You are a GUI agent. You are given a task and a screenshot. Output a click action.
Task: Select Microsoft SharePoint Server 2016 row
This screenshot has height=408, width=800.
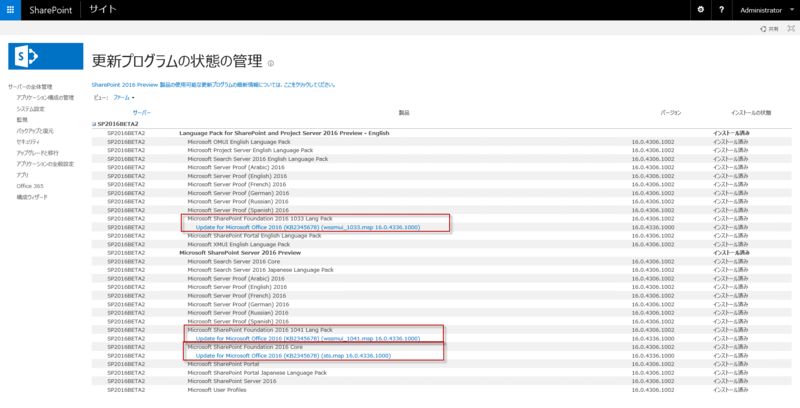tap(442, 381)
